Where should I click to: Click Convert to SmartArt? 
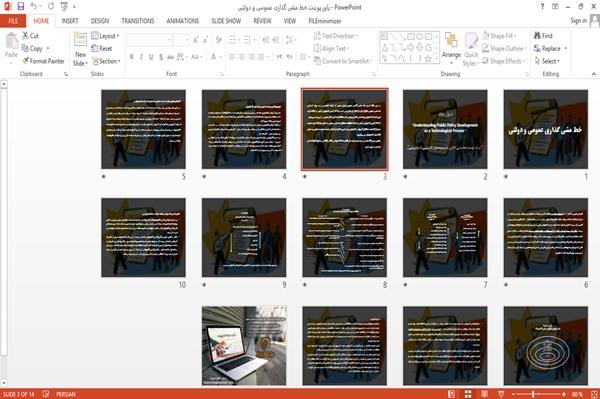(x=343, y=61)
